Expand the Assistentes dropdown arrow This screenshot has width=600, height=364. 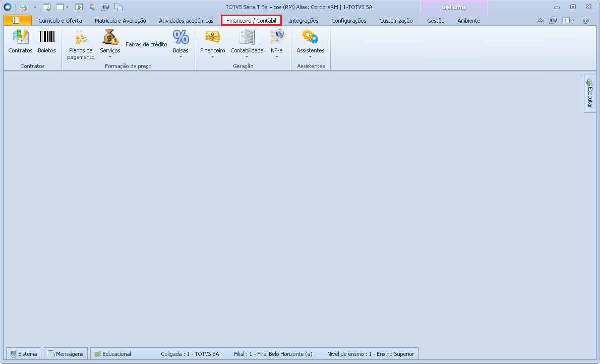[310, 57]
